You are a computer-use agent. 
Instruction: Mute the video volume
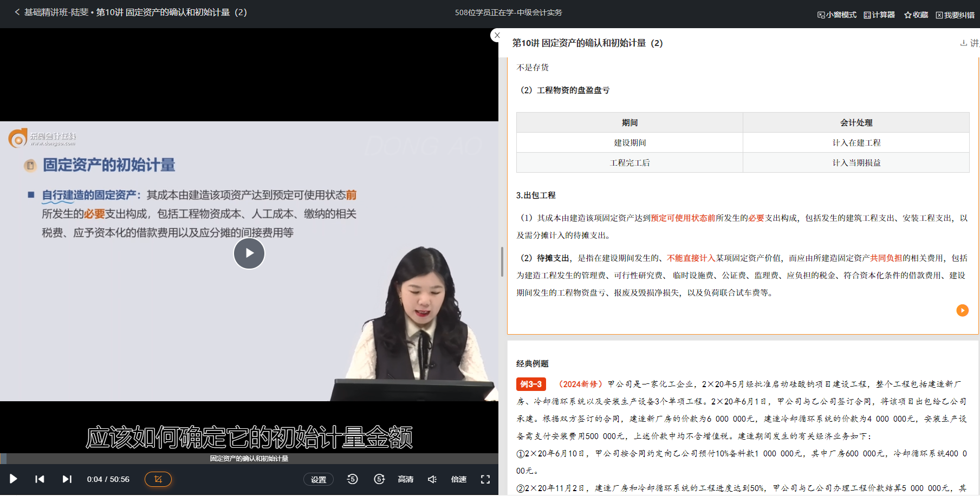(432, 479)
